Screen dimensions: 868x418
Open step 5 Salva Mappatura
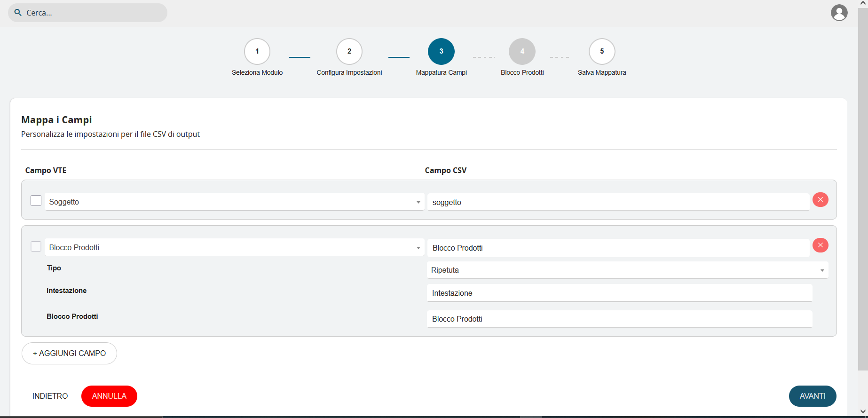click(x=602, y=52)
